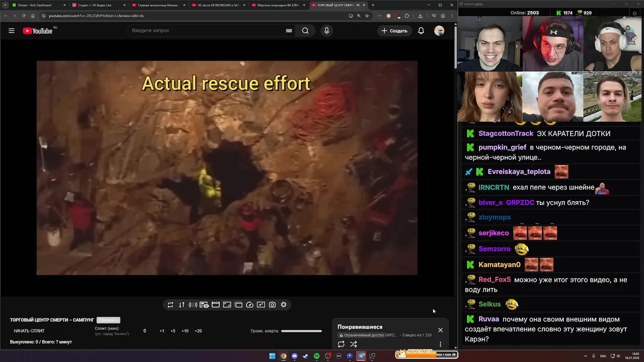Click the top-left smiling man webcam thumbnail
Image resolution: width=644 pixels, height=362 pixels.
pos(490,44)
